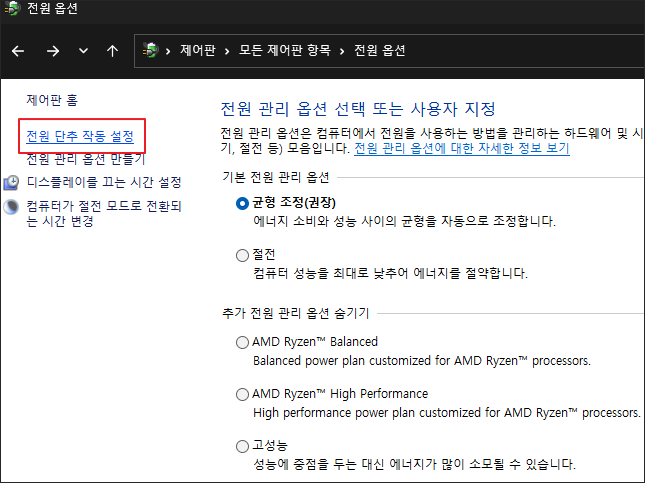
Task: Click the display-off timer icon in sidebar
Action: 11,182
